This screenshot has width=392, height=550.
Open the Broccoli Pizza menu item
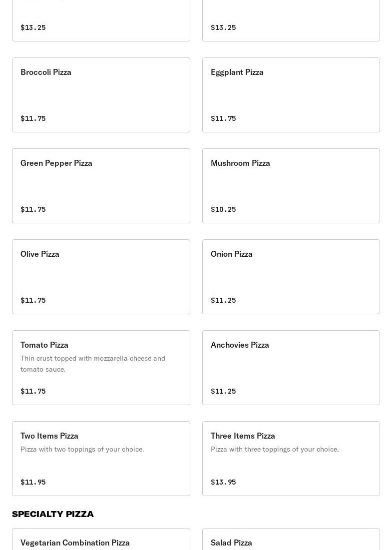coord(101,95)
